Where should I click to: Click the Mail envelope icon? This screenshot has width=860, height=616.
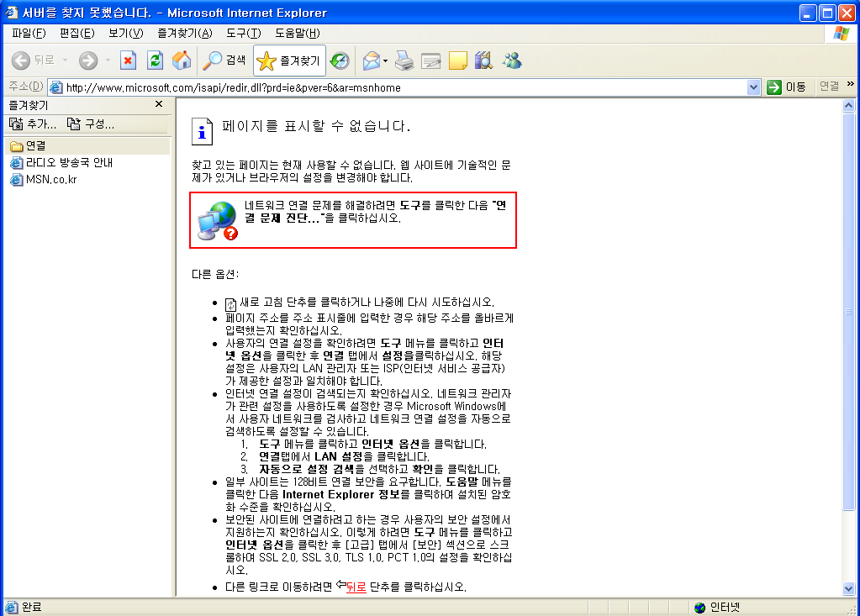click(372, 61)
